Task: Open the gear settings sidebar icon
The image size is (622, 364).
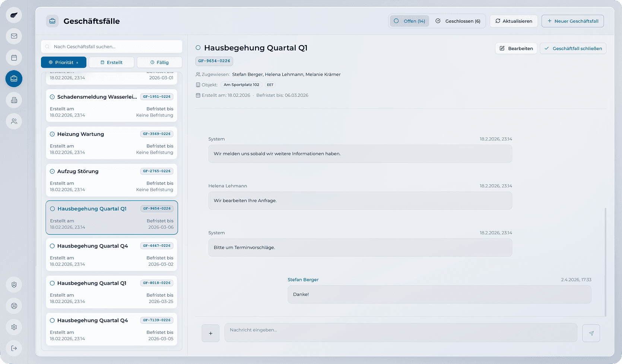Action: click(14, 327)
